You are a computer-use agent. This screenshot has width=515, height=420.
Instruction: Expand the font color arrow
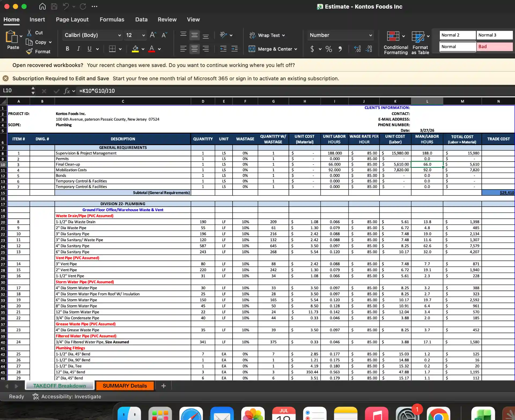click(x=159, y=49)
